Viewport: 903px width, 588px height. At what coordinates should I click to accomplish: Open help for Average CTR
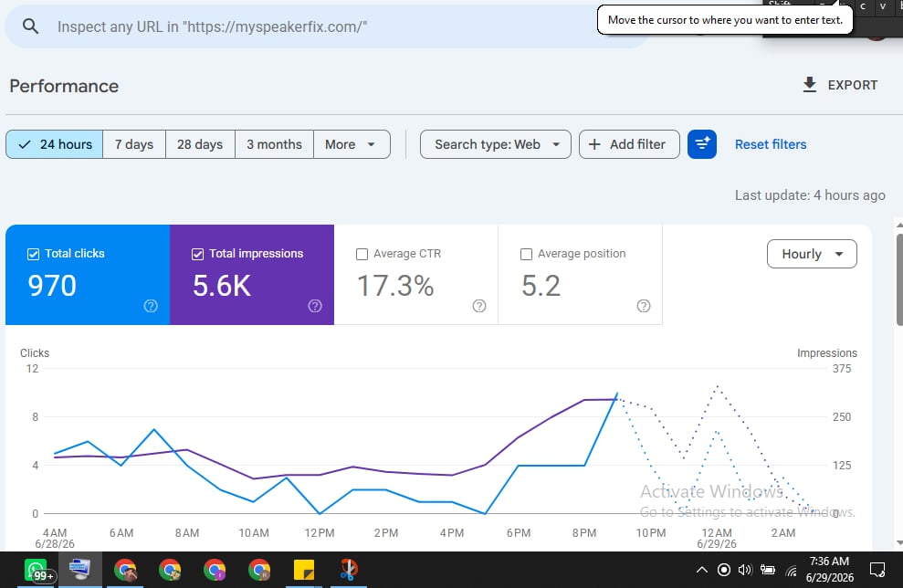(479, 306)
